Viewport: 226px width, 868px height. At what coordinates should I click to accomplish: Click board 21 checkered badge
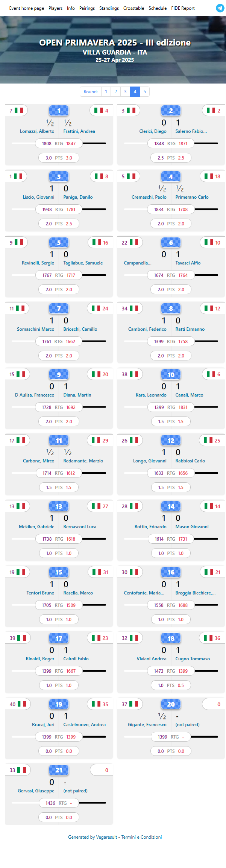click(59, 770)
